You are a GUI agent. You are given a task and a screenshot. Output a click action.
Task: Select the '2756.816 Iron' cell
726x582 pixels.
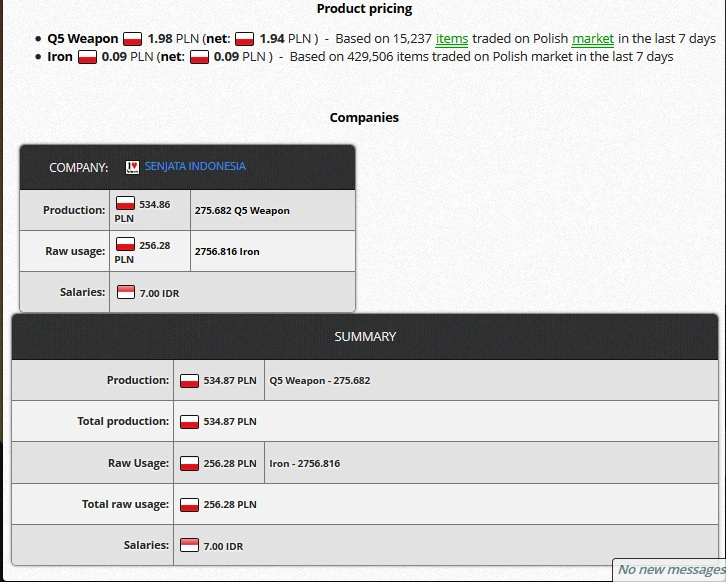pyautogui.click(x=273, y=251)
